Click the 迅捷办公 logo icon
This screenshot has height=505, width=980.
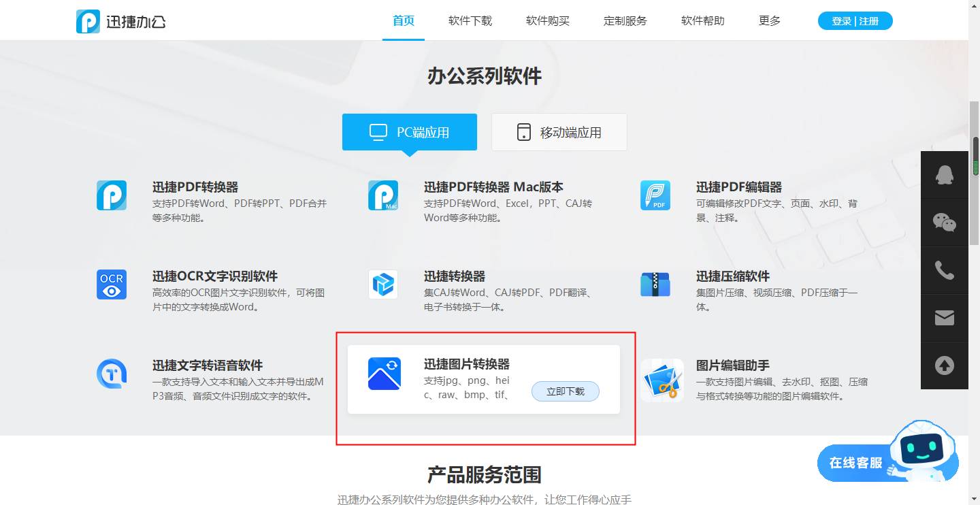click(x=88, y=21)
